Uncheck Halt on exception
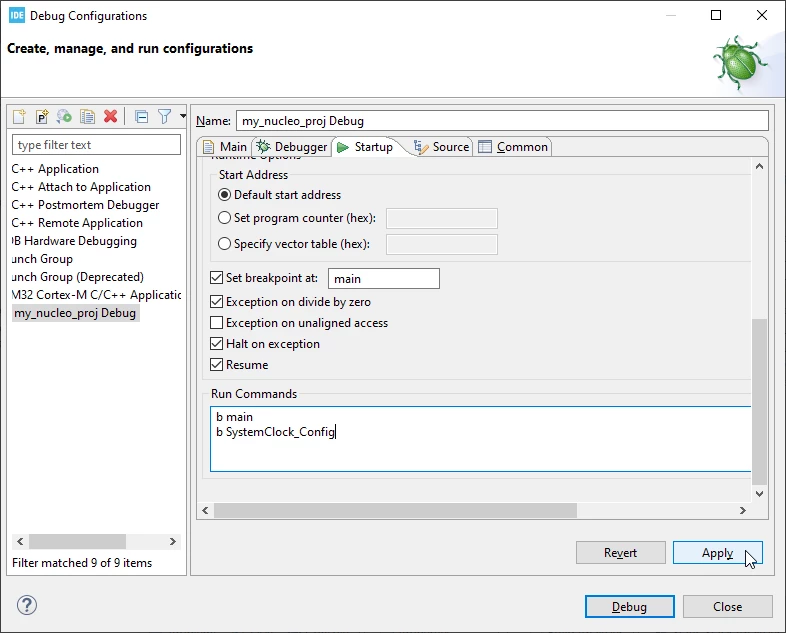This screenshot has width=786, height=633. pos(217,344)
